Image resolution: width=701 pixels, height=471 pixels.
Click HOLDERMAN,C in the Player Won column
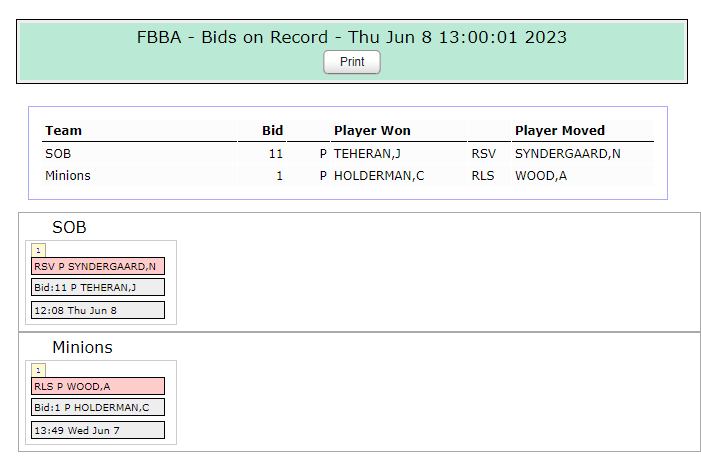(379, 176)
